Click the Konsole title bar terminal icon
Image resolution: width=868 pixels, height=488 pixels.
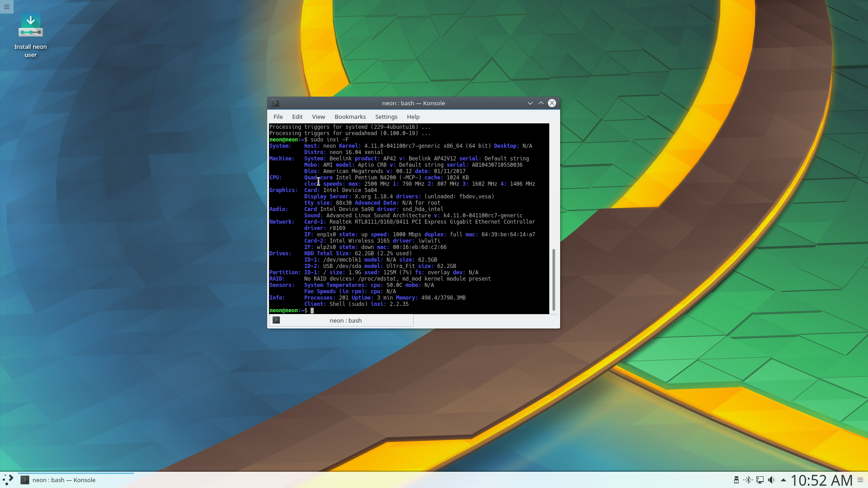click(x=275, y=103)
